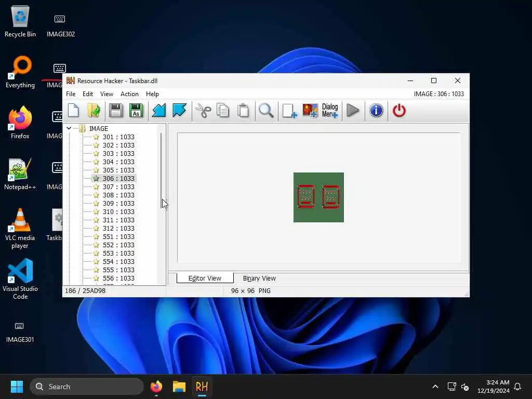Select resource 554 : 1033
The width and height of the screenshot is (532, 399).
coord(118,262)
